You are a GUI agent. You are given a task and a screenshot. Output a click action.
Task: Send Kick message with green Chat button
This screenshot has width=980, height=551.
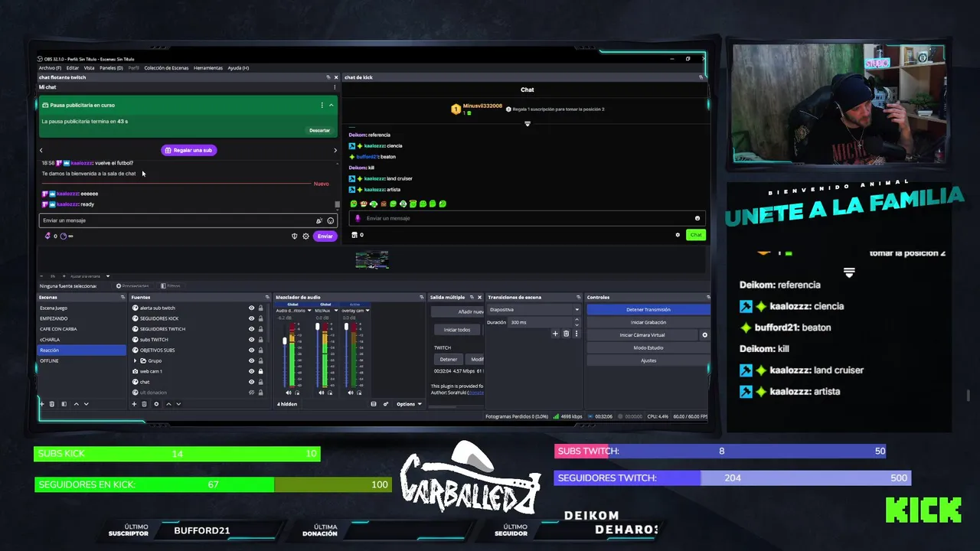pos(695,235)
